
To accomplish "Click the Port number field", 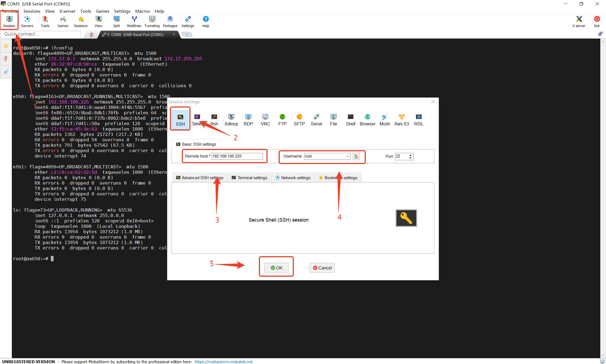I will tap(402, 156).
